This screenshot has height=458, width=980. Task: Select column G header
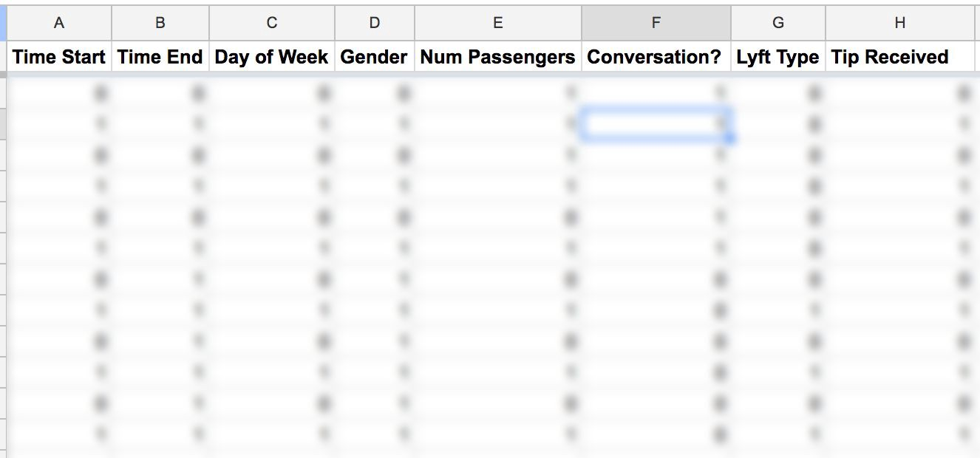pyautogui.click(x=778, y=23)
